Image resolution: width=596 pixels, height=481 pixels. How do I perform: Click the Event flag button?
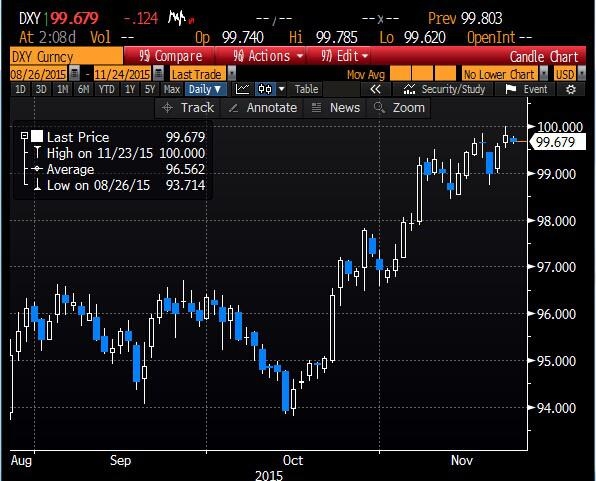coord(525,89)
